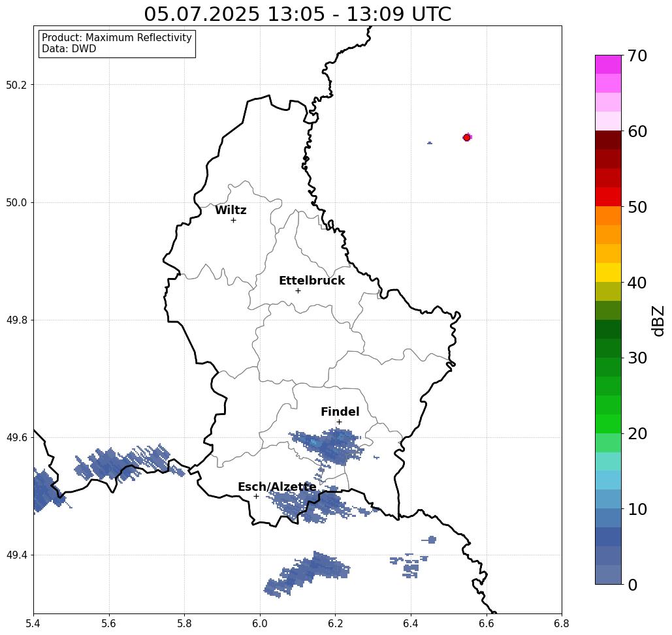Click the latitude tick label '49.8'
672x635 pixels.
[x=16, y=320]
